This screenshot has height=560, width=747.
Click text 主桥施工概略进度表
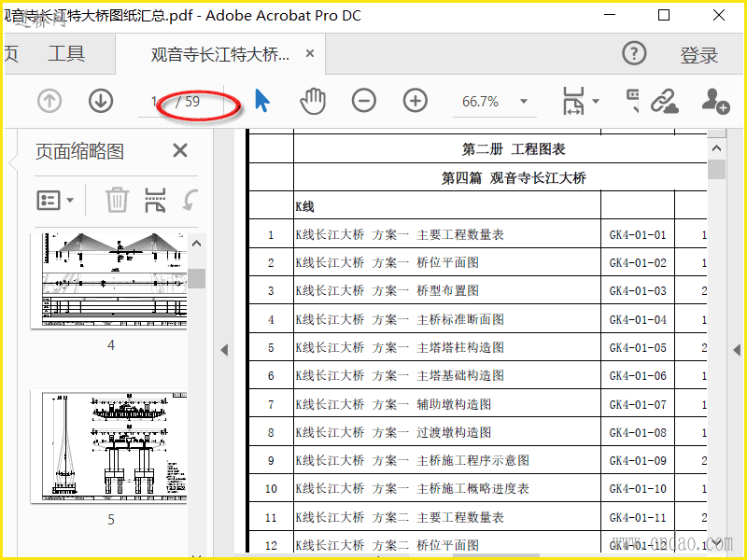coord(472,488)
